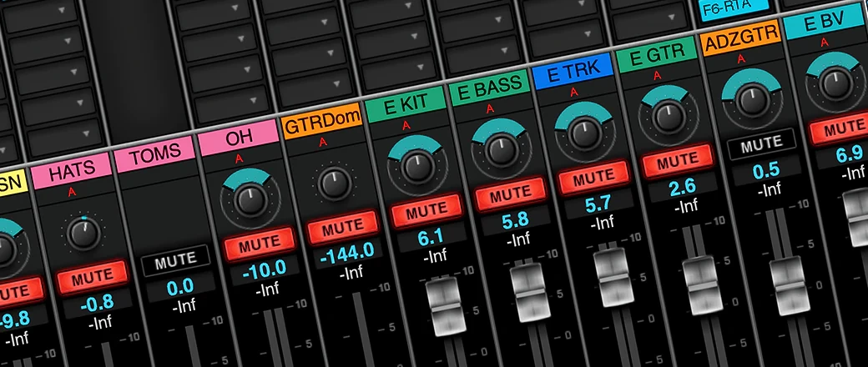Click the GTRDom fader value -144.0
The width and height of the screenshot is (868, 367).
[348, 253]
